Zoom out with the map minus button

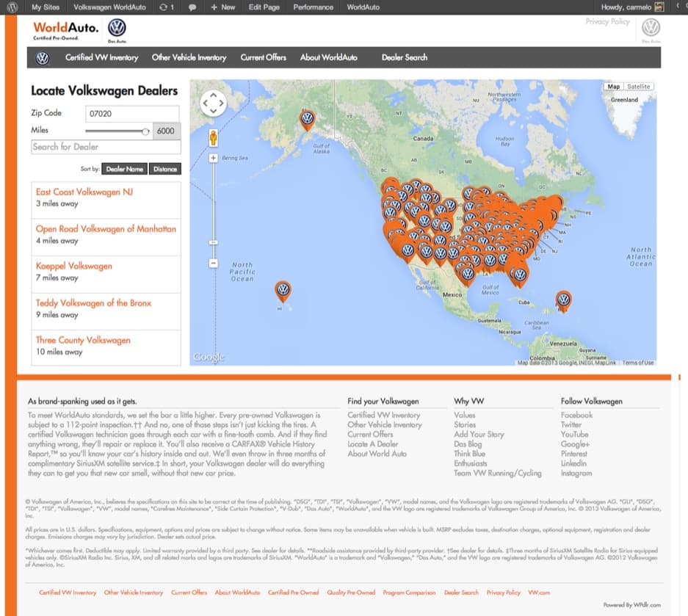point(213,264)
